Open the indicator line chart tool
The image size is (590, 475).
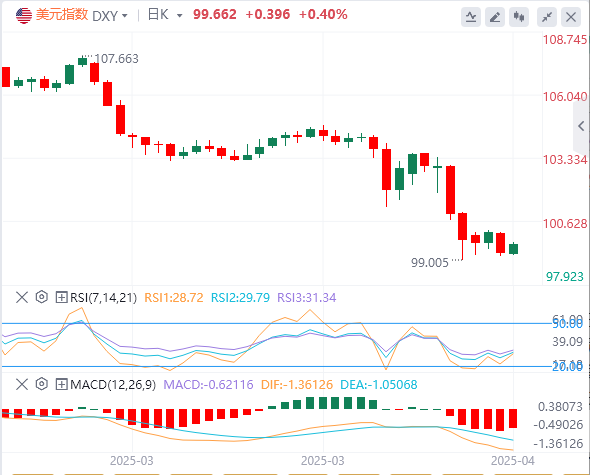tap(471, 17)
